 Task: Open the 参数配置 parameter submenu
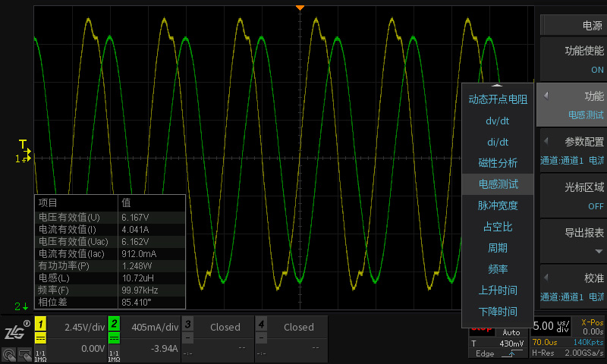click(573, 149)
